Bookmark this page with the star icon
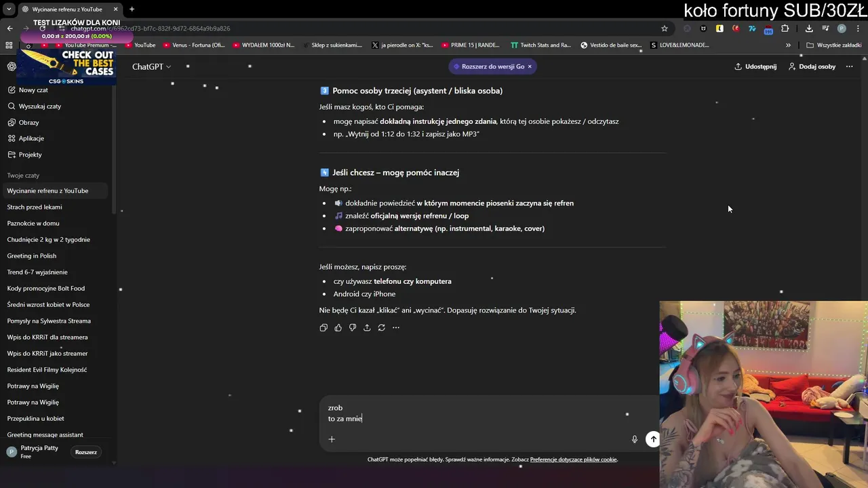Image resolution: width=868 pixels, height=488 pixels. pyautogui.click(x=665, y=28)
